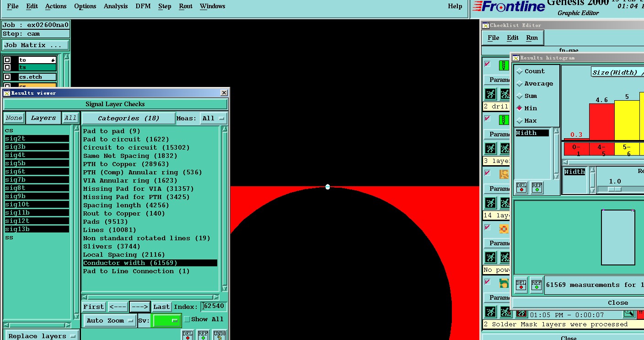Click the None layers button
The image size is (644, 340).
click(x=14, y=118)
